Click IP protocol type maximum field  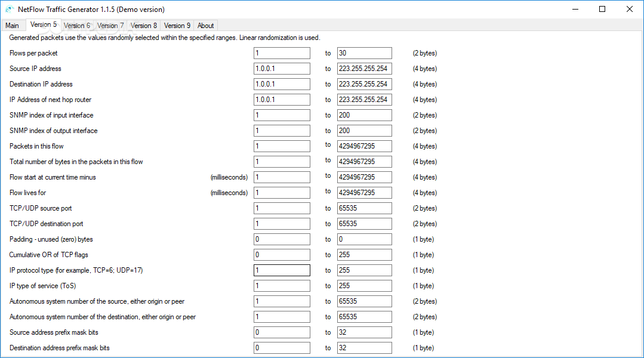[364, 270]
